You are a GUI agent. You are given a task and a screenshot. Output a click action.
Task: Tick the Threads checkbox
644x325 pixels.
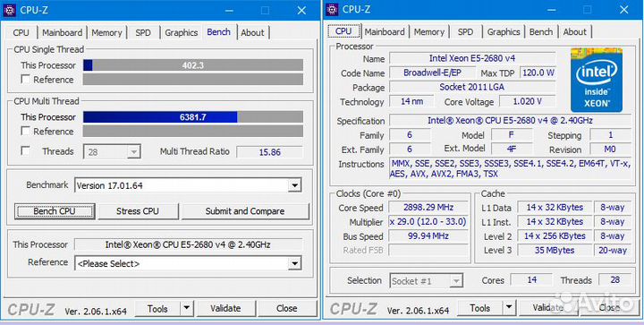click(x=25, y=151)
